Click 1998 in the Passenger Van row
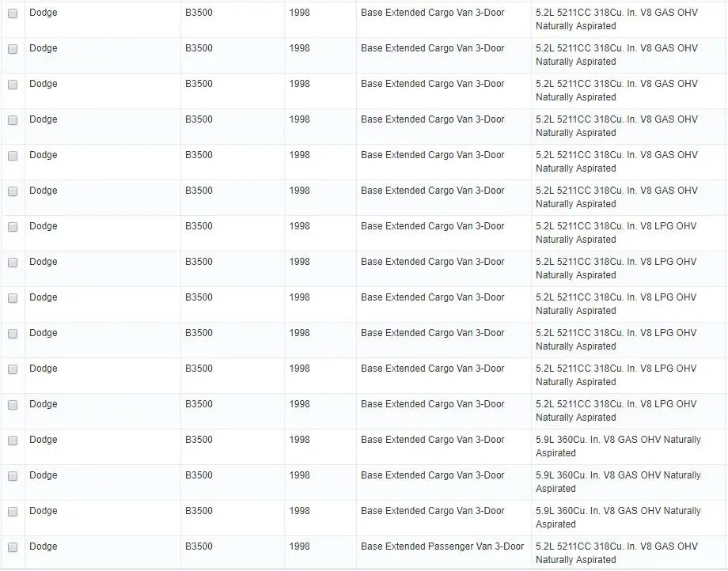The height and width of the screenshot is (571, 728). click(299, 546)
